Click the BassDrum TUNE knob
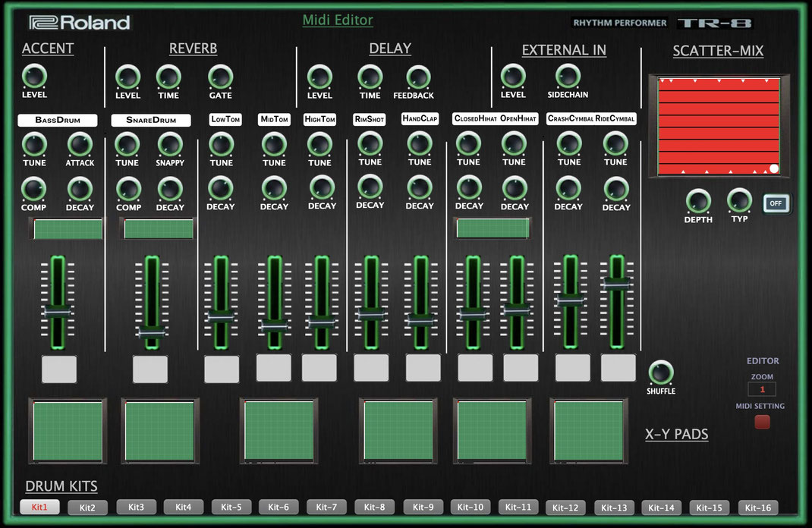 pyautogui.click(x=34, y=144)
